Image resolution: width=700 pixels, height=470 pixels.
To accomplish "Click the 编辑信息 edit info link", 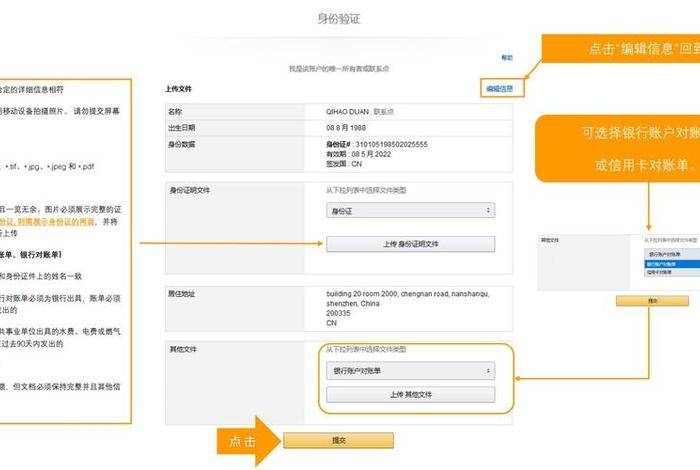I will (499, 89).
